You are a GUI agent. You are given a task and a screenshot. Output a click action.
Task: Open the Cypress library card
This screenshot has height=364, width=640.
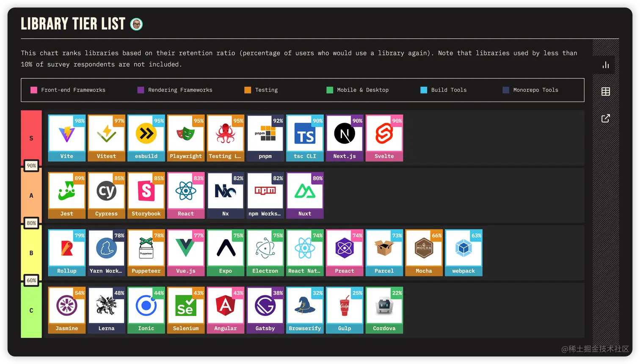(x=106, y=195)
